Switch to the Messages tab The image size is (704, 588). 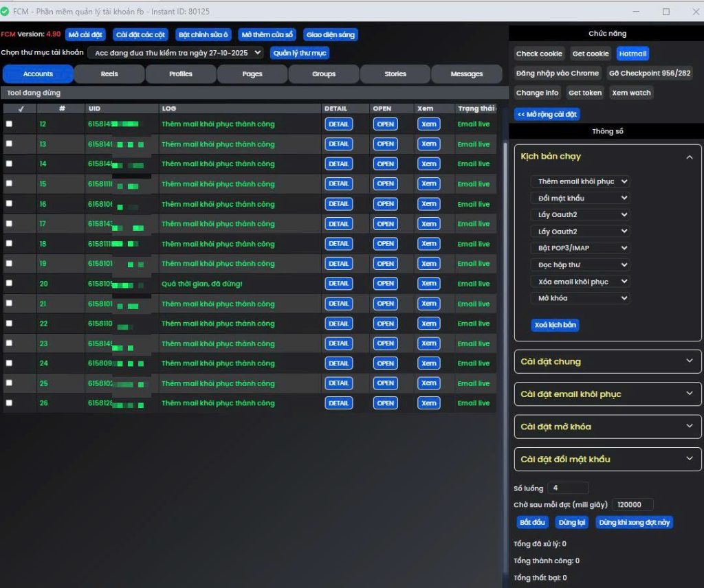pyautogui.click(x=467, y=74)
